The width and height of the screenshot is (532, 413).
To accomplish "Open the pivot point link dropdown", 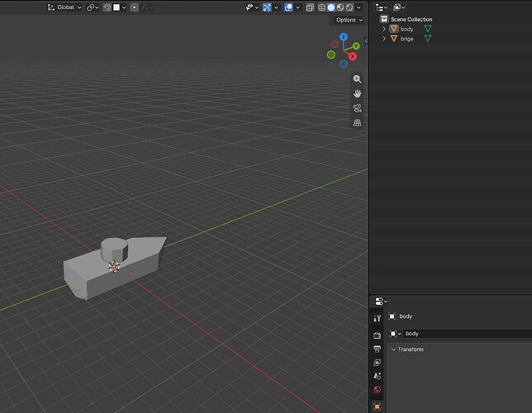I will [x=93, y=7].
